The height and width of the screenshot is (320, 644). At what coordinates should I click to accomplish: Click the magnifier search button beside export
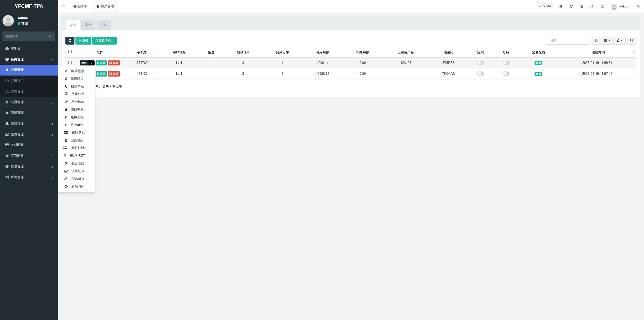pos(632,41)
